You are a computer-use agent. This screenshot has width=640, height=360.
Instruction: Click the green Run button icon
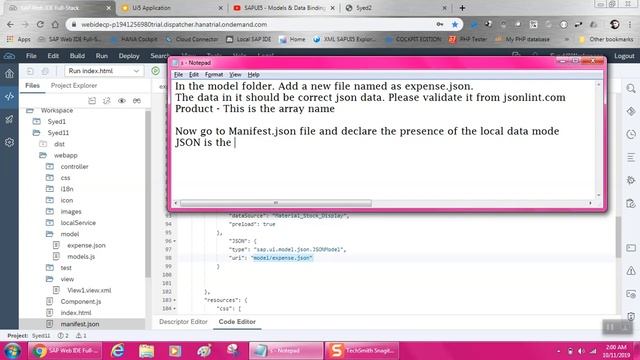[x=156, y=71]
